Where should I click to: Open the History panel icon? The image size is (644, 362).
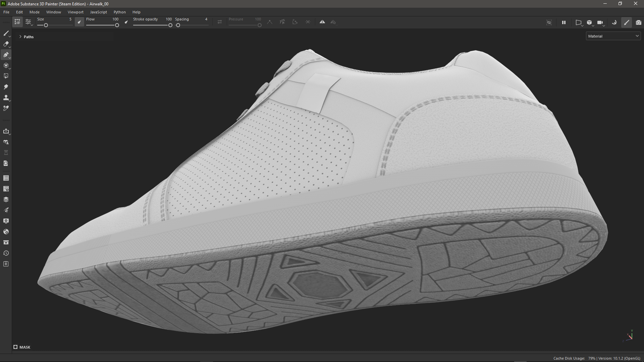click(x=6, y=253)
